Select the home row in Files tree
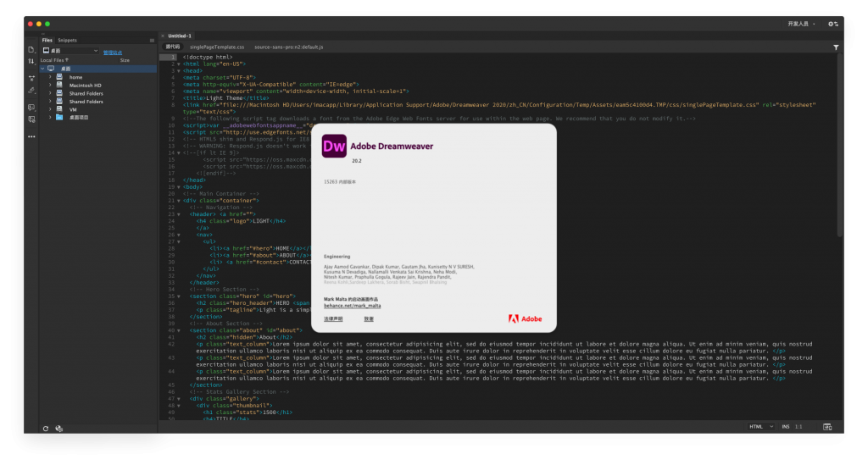This screenshot has width=868, height=465. pyautogui.click(x=98, y=77)
